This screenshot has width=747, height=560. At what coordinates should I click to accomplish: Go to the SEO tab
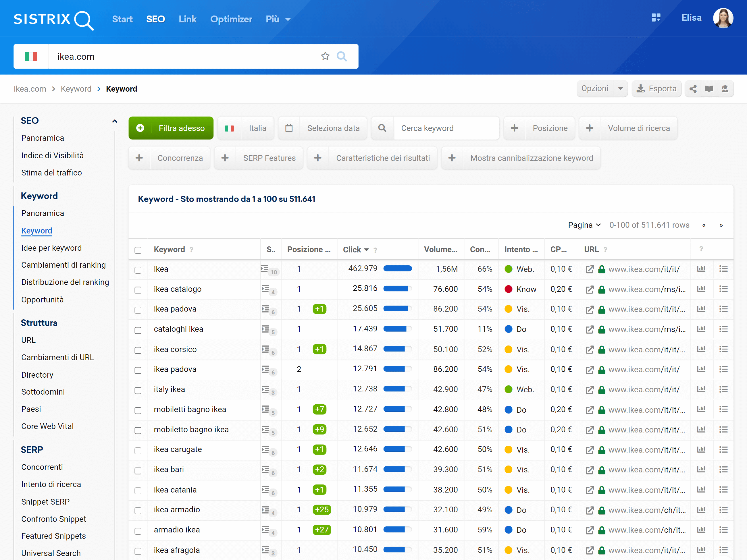[x=156, y=19]
